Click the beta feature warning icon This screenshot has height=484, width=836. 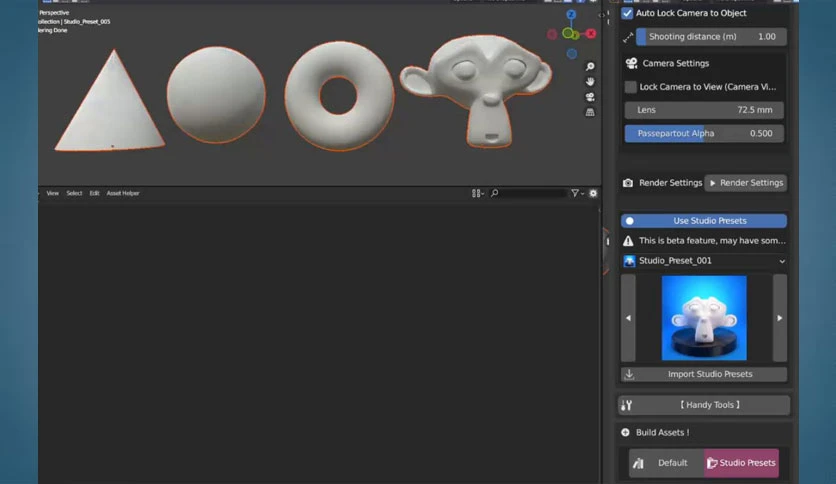(x=628, y=241)
